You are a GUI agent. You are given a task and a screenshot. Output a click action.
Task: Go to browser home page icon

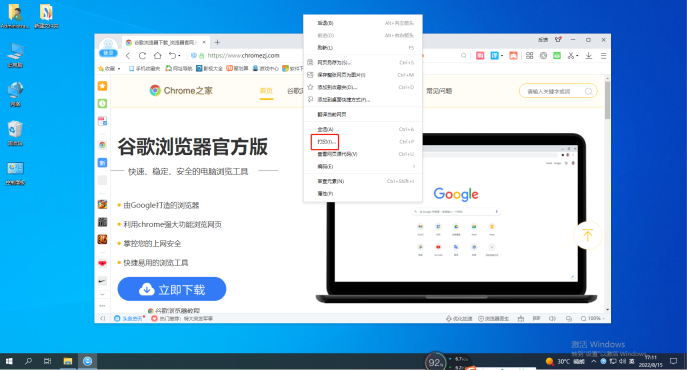158,56
